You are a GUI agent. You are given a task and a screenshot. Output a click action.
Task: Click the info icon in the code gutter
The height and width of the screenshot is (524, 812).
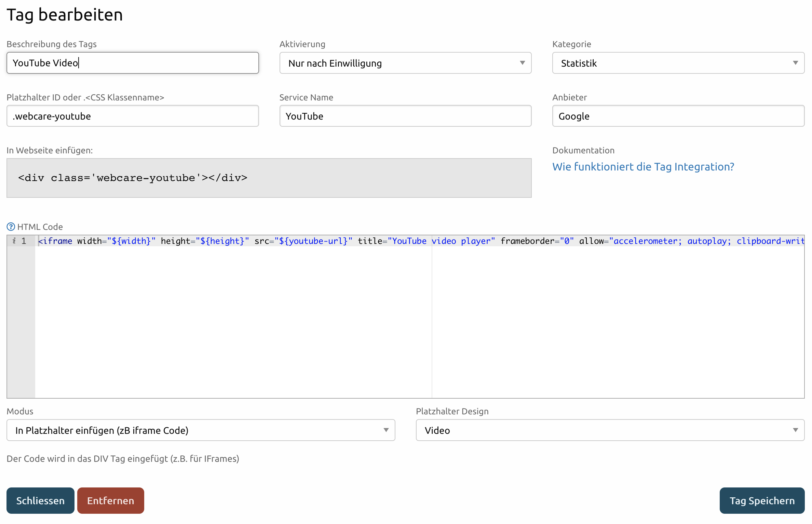[14, 241]
